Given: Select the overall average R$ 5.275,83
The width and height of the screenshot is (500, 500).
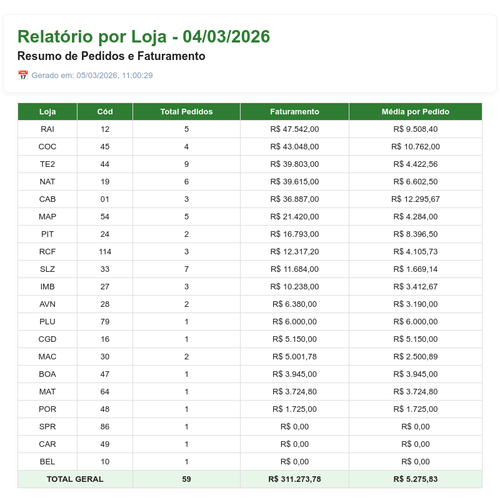Looking at the screenshot, I should tap(415, 479).
